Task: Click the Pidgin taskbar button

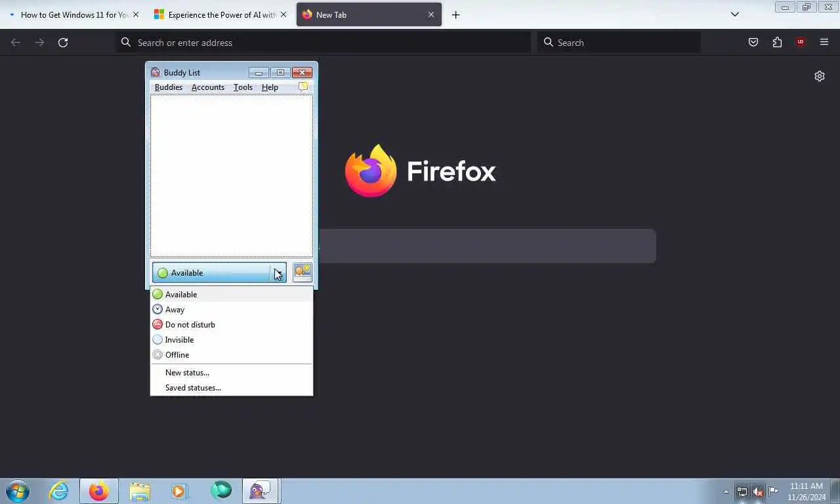Action: [x=261, y=491]
